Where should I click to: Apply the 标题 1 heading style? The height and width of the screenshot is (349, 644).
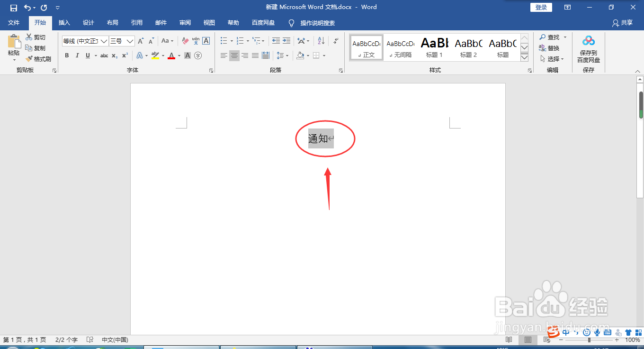pyautogui.click(x=434, y=47)
